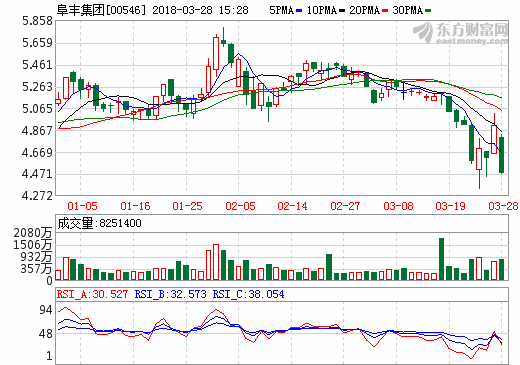This screenshot has height=365, width=520.
Task: Click the 成交量:8251400 volume label
Action: (x=99, y=223)
